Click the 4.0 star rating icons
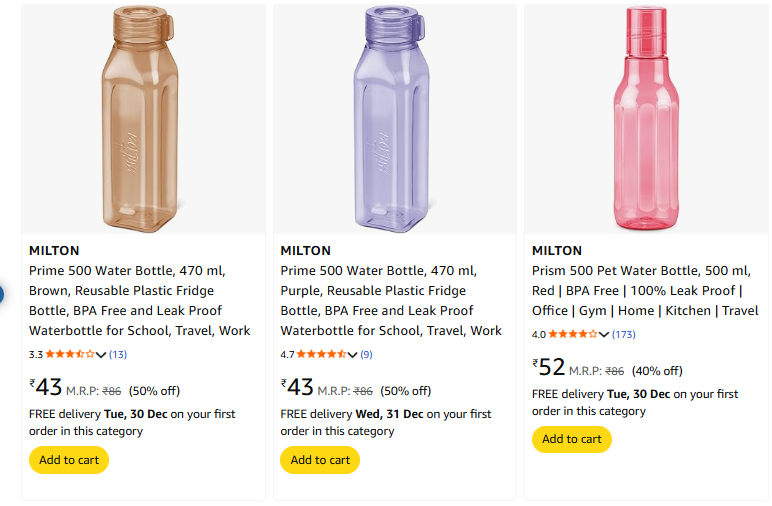 coord(572,334)
